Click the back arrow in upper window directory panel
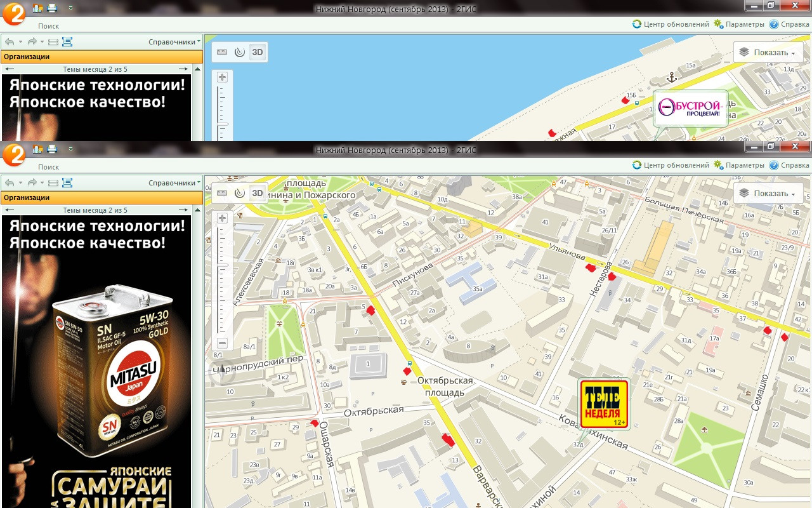The image size is (812, 508). [x=10, y=42]
